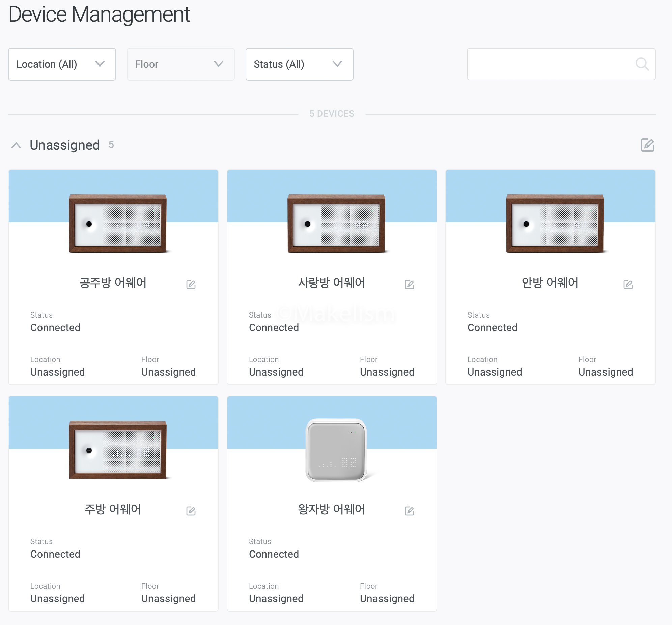Click the edit icon for 사랑방 어웨어
Viewport: 672px width, 625px height.
(x=409, y=285)
